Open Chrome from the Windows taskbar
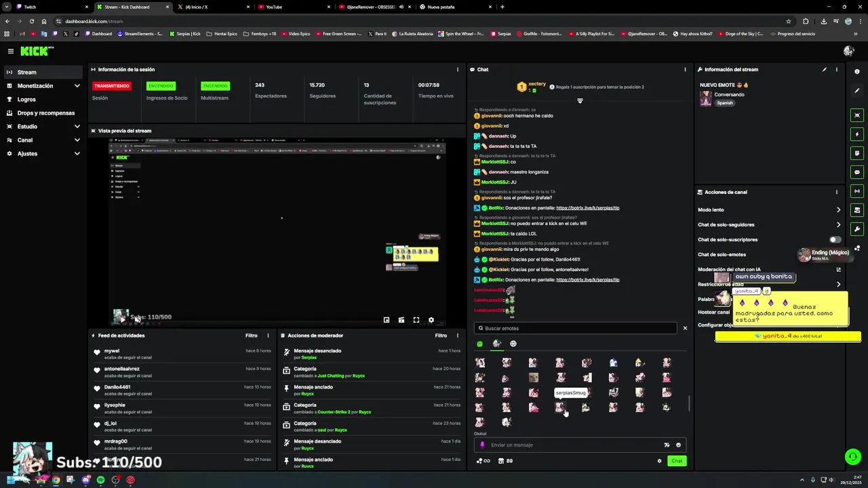Screen dimensions: 868x488 point(56,480)
